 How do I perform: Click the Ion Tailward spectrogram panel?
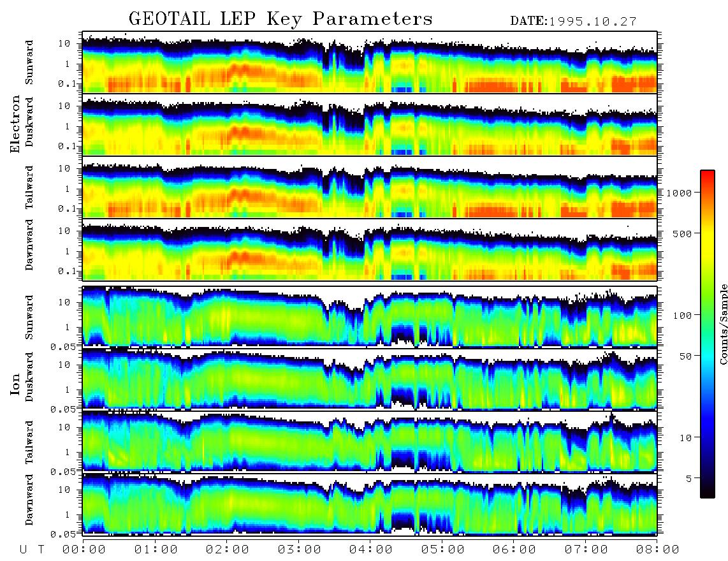point(370,442)
